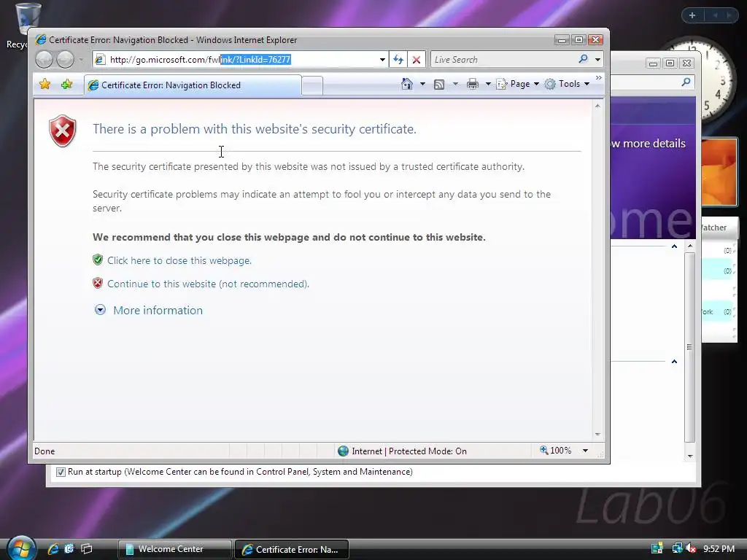The height and width of the screenshot is (560, 747).
Task: Click Welcome Center search magnifier icon
Action: [686, 82]
